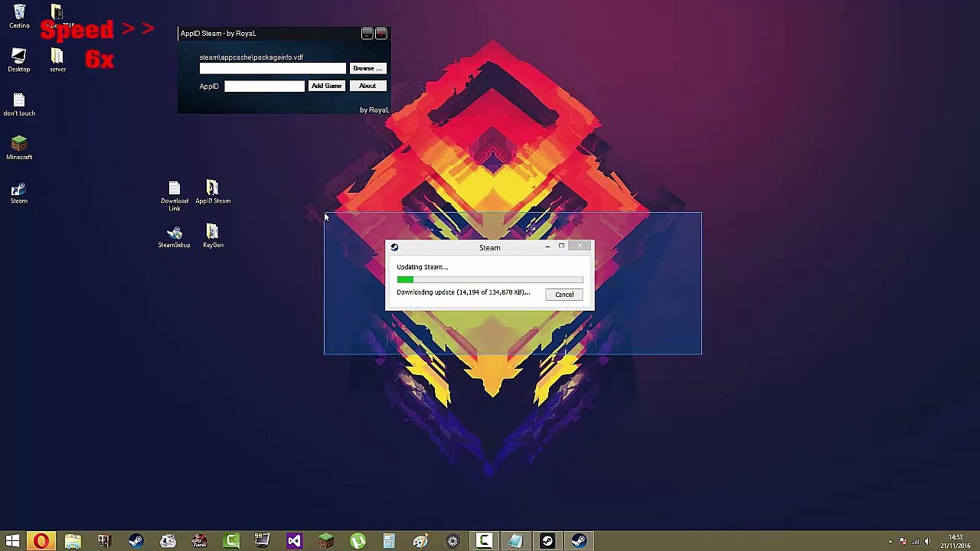
Task: Run the SteamSetup installer icon
Action: (174, 236)
